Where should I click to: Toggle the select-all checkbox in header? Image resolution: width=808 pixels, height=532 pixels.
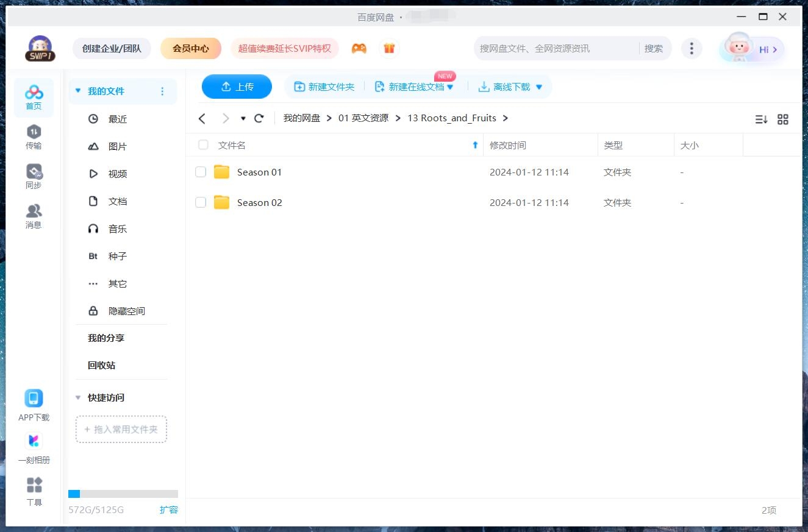coord(203,145)
